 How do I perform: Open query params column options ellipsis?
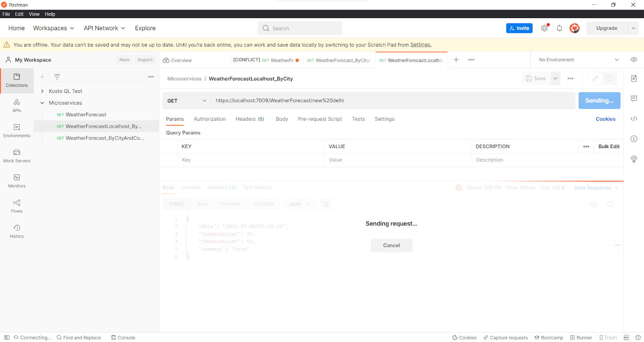click(586, 146)
